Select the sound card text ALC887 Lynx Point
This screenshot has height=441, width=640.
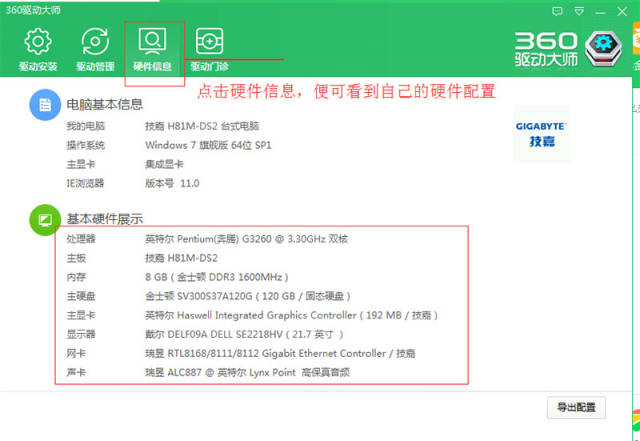tap(247, 372)
